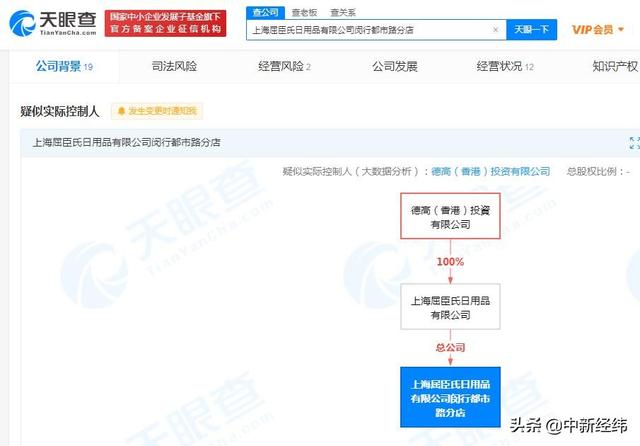Switch to 公司发展 tab
Screen dimensions: 640x446
(394, 66)
